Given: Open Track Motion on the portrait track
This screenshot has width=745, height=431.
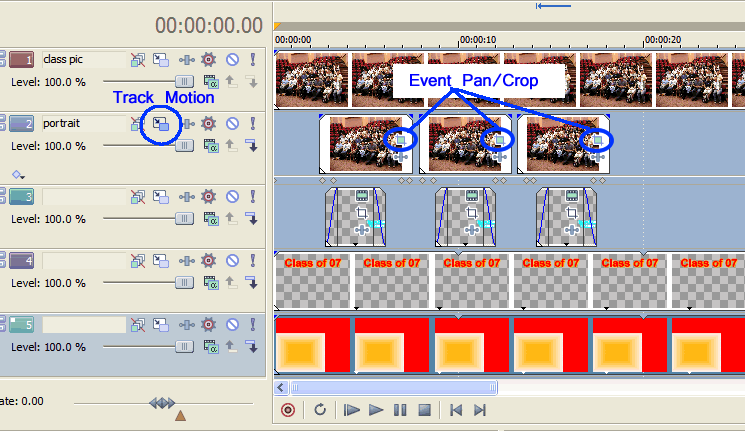Looking at the screenshot, I should [160, 125].
